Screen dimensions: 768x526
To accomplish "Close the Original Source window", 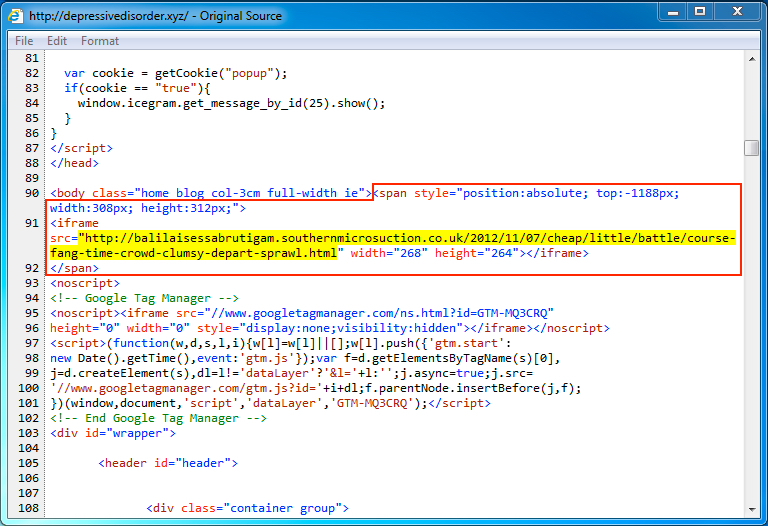I will click(x=737, y=11).
